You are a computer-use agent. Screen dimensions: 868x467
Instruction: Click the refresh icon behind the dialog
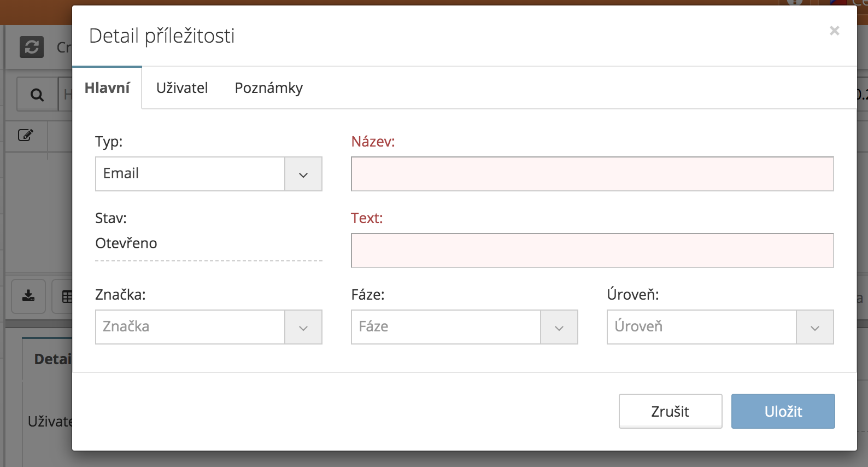point(32,47)
